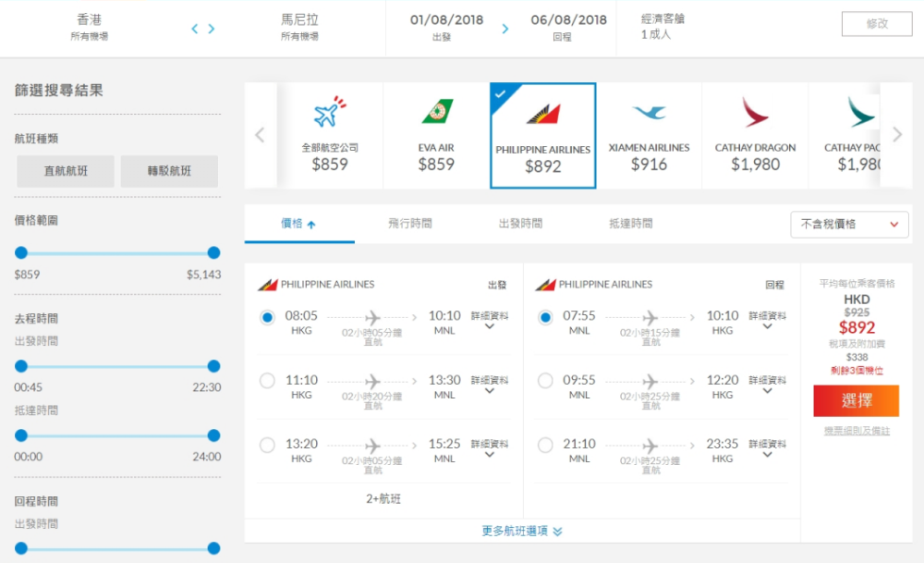This screenshot has width=924, height=563.
Task: Select the 08:05 HKG outbound flight
Action: 267,317
